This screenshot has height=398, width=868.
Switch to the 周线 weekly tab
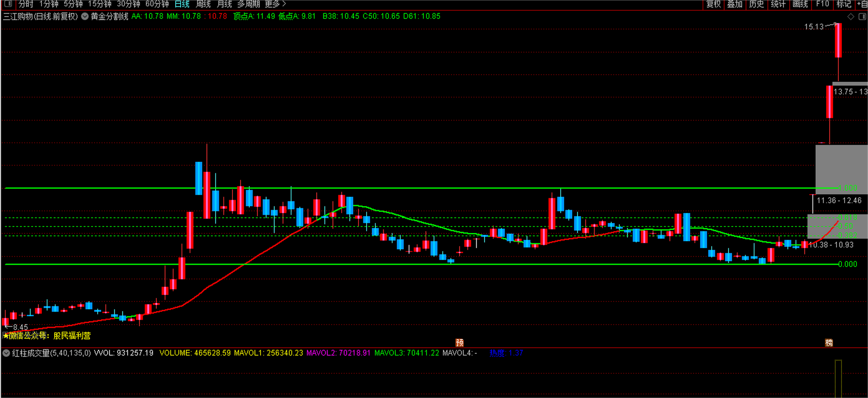coord(203,4)
